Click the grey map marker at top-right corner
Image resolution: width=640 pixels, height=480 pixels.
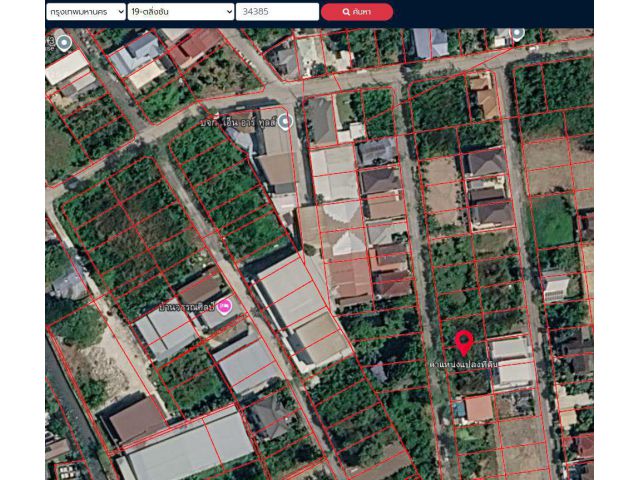pyautogui.click(x=518, y=33)
